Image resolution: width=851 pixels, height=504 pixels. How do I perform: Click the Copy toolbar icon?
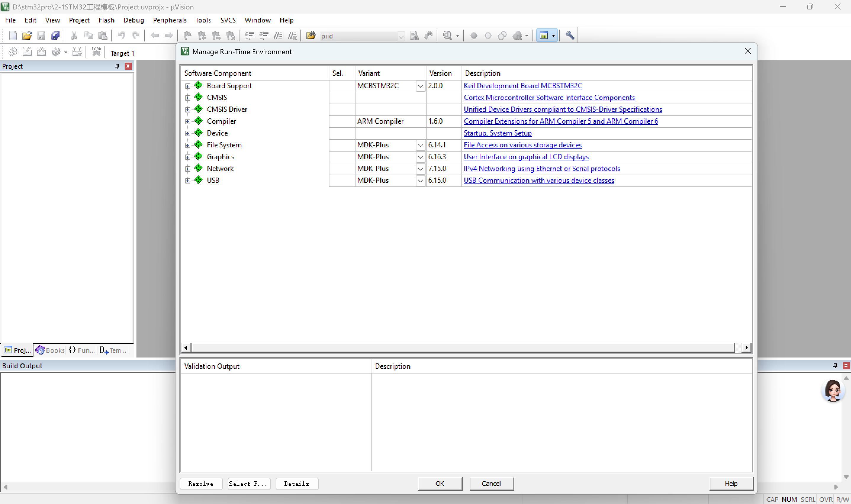pyautogui.click(x=89, y=36)
